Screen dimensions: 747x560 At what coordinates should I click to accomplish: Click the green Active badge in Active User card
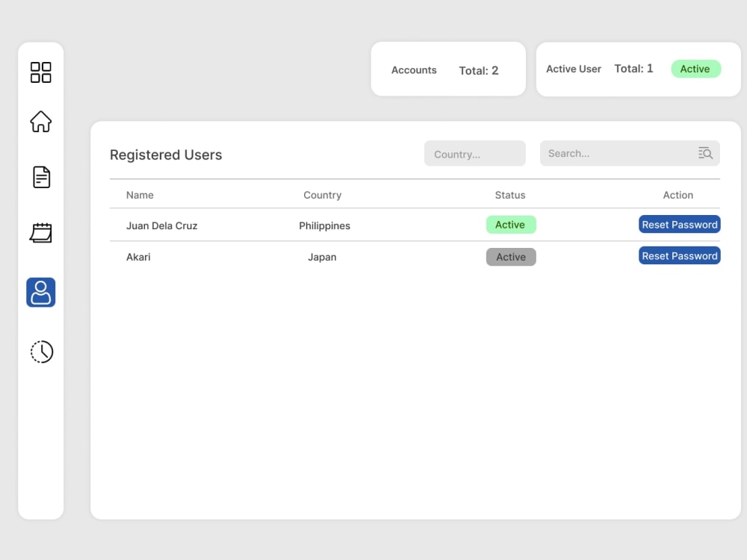695,69
